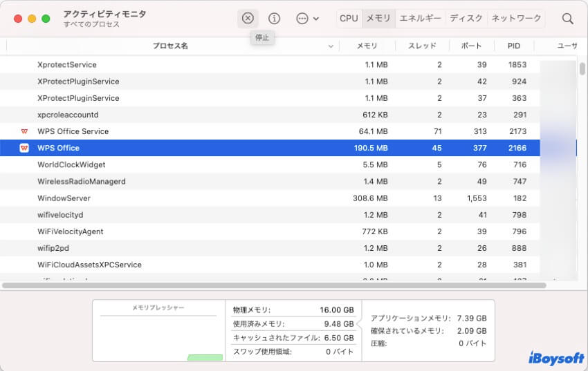Click the すべてのプロセス subtitle
The height and width of the screenshot is (371, 588).
[91, 24]
